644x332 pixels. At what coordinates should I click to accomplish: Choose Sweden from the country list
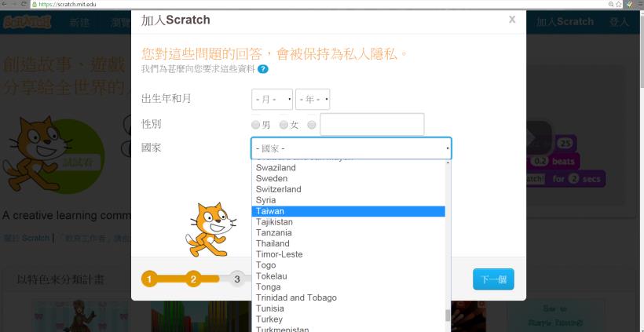click(348, 178)
